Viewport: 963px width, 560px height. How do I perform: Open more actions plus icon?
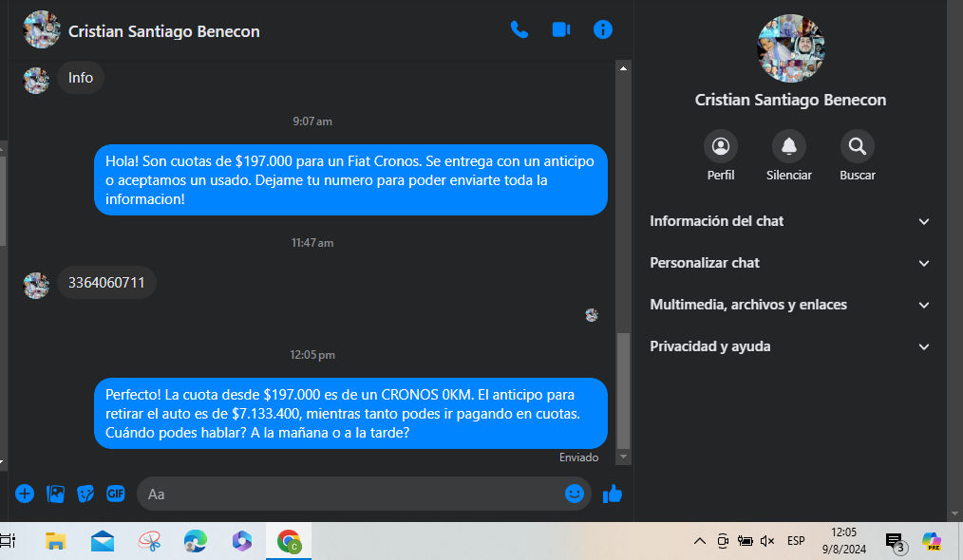(x=25, y=494)
